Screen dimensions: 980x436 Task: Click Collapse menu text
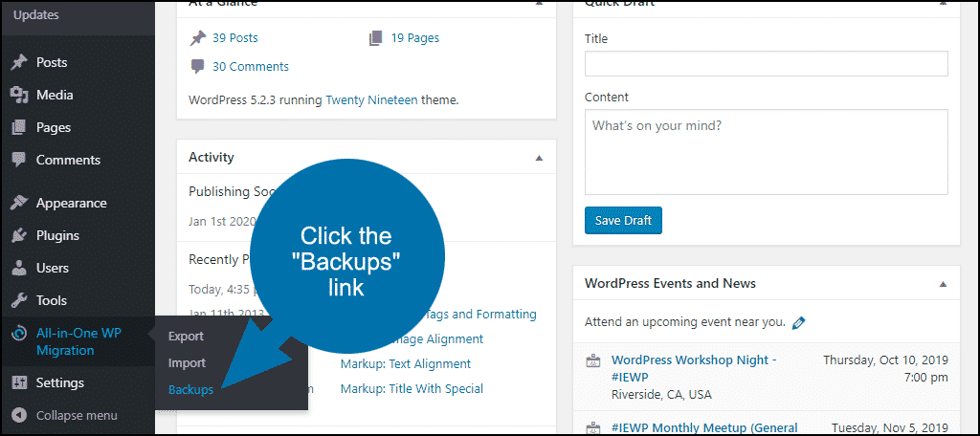click(77, 415)
